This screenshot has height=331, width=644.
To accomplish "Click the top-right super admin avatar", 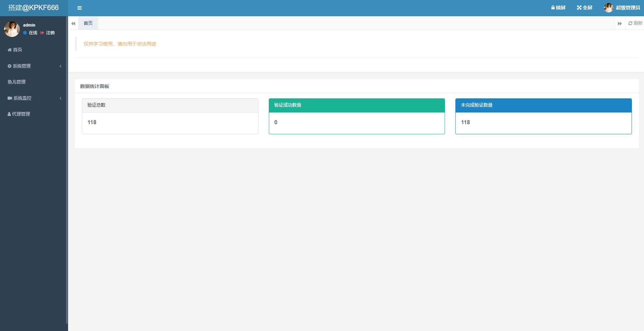I will pos(608,8).
